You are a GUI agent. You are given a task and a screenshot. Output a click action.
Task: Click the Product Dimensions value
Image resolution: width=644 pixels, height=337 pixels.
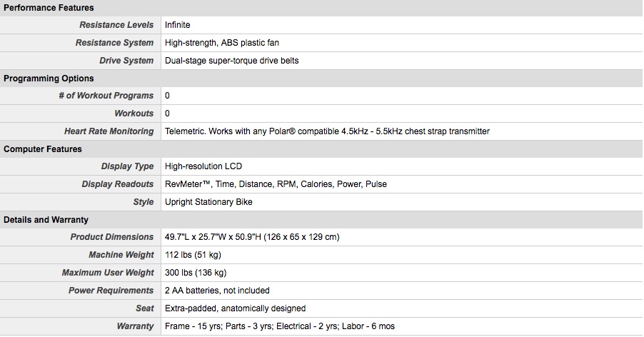251,237
